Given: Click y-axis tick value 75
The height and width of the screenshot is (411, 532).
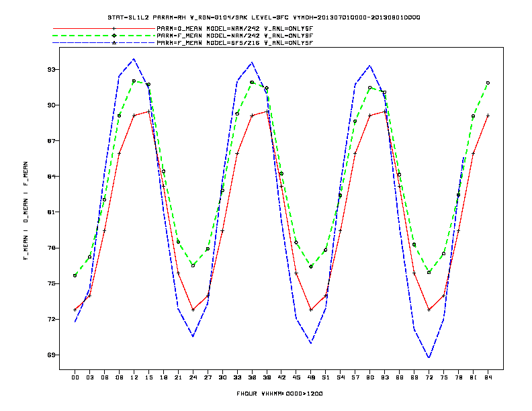Looking at the screenshot, I should 51,283.
